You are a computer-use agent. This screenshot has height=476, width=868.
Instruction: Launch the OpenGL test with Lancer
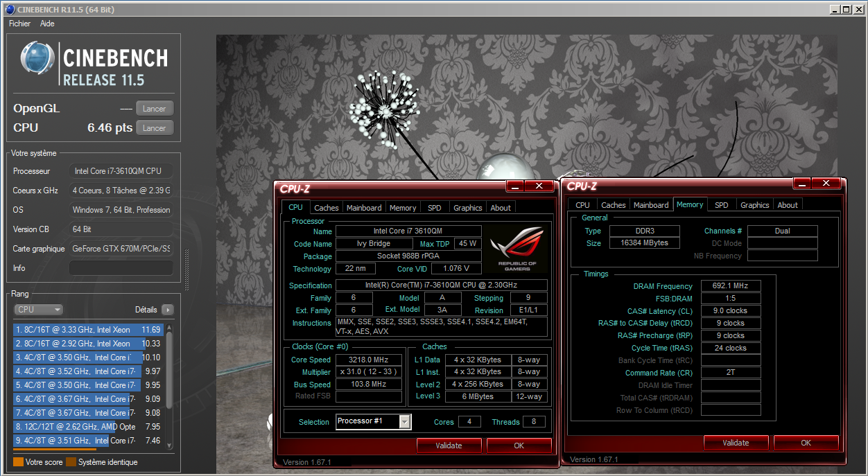point(154,109)
